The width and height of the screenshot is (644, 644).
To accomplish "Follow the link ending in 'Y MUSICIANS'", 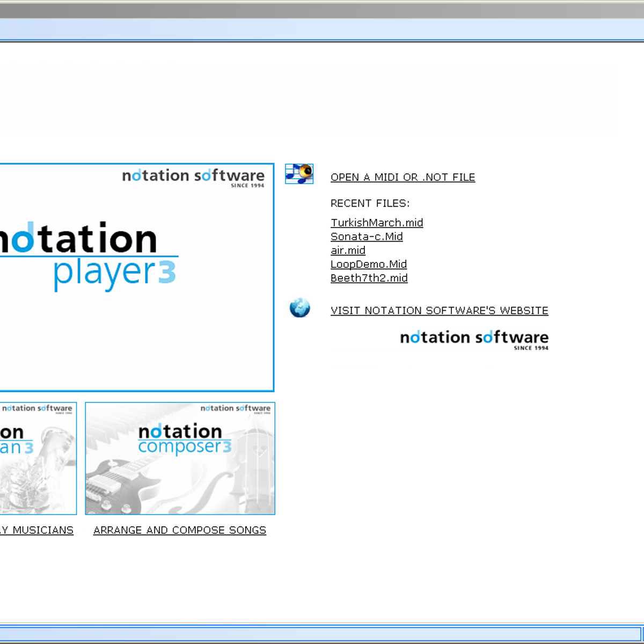I will [x=36, y=530].
